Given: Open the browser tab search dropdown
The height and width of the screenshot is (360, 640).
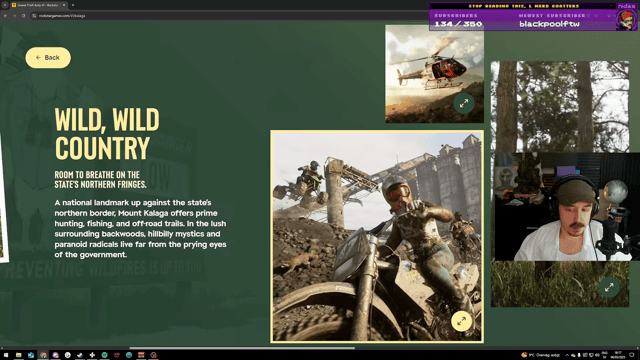Looking at the screenshot, I should pos(5,5).
